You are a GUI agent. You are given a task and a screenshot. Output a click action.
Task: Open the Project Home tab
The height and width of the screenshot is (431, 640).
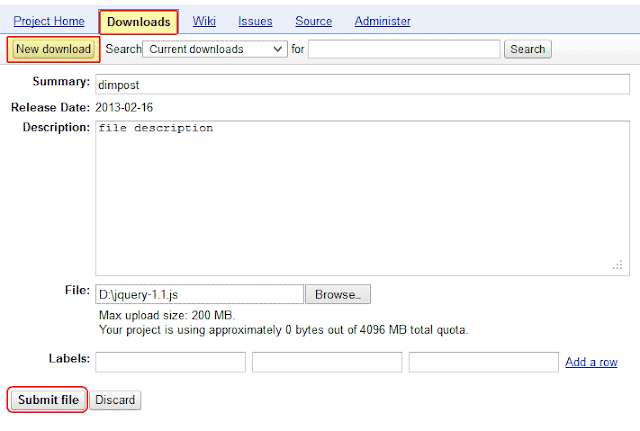(49, 21)
